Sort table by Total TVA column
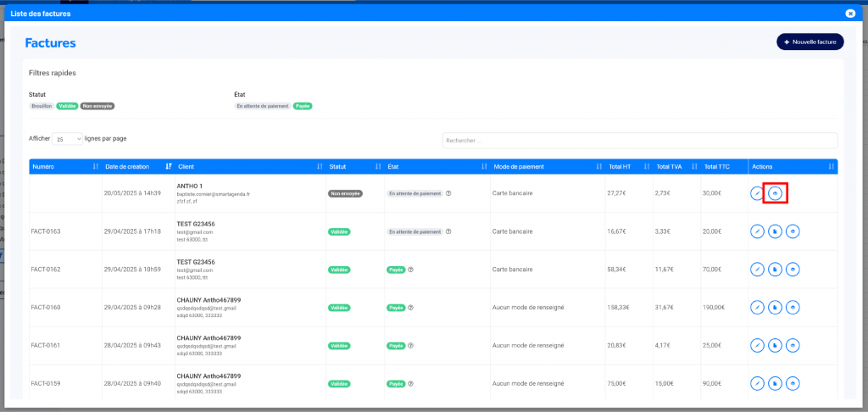868x412 pixels. [x=677, y=167]
